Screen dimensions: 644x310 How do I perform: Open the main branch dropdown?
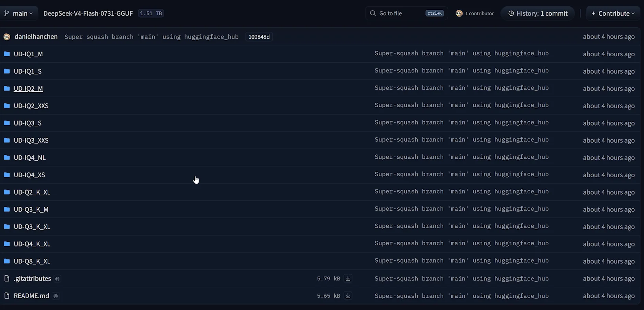[x=19, y=13]
